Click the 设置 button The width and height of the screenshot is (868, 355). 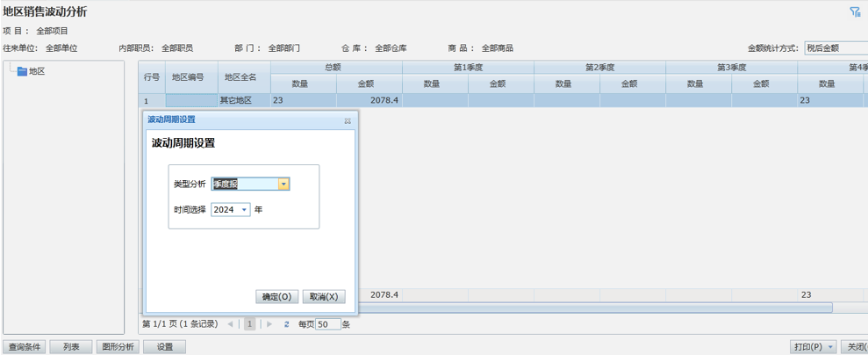tap(164, 347)
